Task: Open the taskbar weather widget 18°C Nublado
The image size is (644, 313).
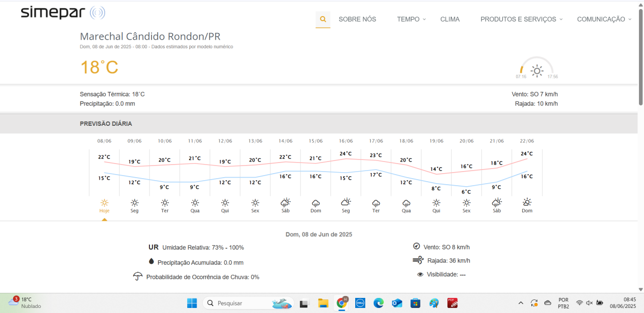Action: pyautogui.click(x=24, y=302)
